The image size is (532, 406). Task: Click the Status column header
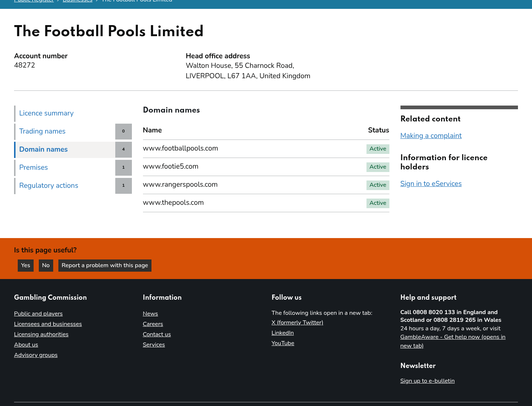pos(379,130)
